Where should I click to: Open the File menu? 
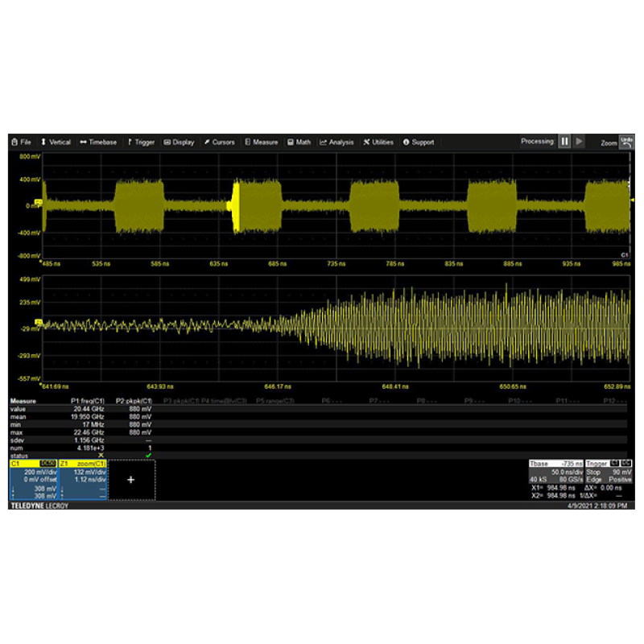(x=22, y=142)
